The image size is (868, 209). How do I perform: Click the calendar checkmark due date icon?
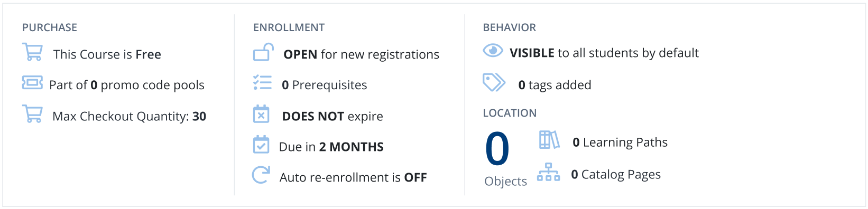click(x=261, y=144)
